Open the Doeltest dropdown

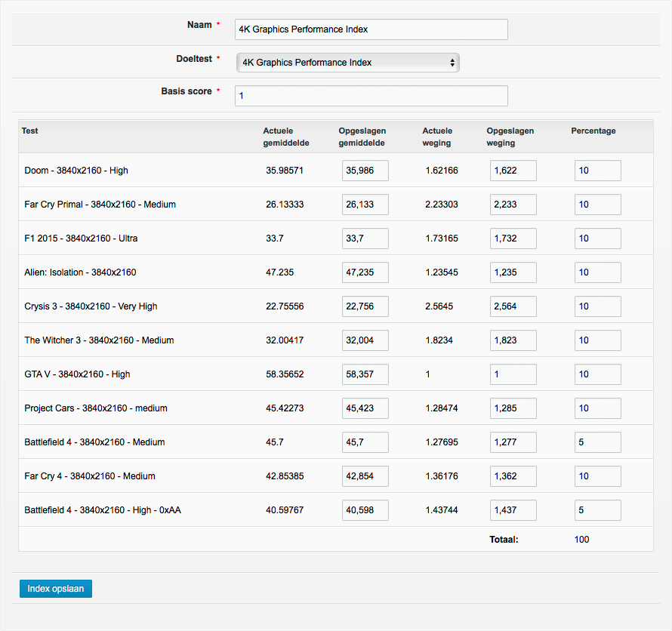coord(347,63)
